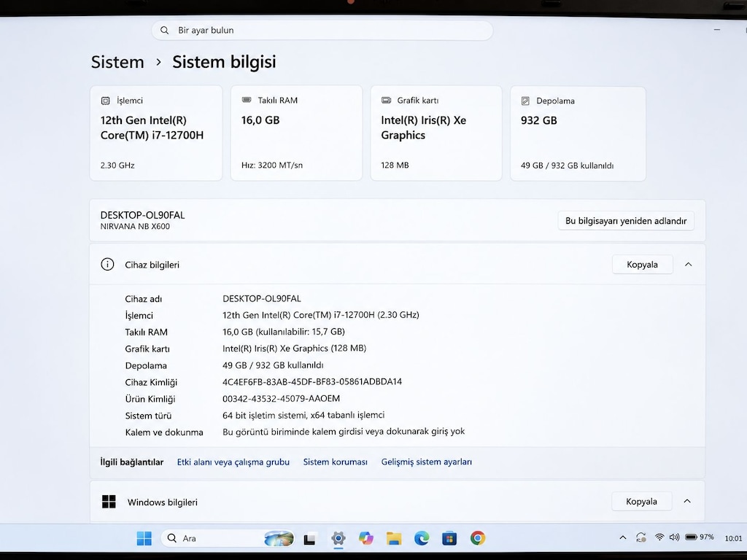Click the Grafik kartı GPU icon
The width and height of the screenshot is (747, 560).
click(386, 100)
